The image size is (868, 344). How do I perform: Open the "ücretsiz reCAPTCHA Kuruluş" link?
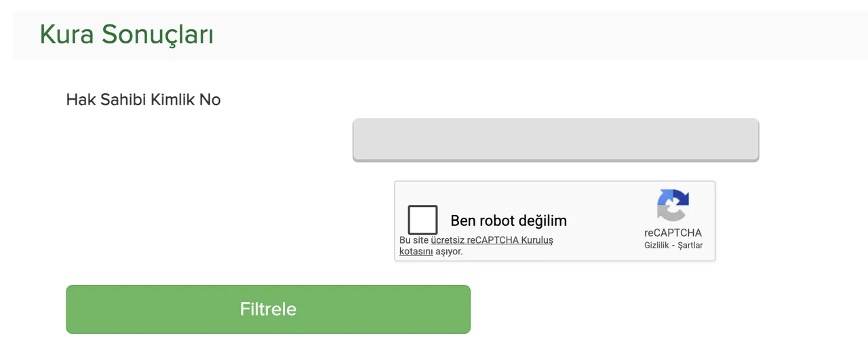492,240
